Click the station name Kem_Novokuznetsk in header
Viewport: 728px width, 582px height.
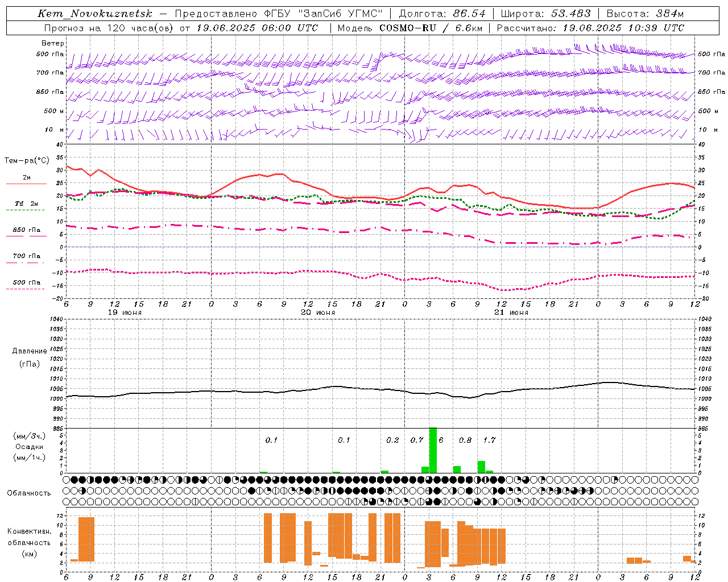pos(95,14)
